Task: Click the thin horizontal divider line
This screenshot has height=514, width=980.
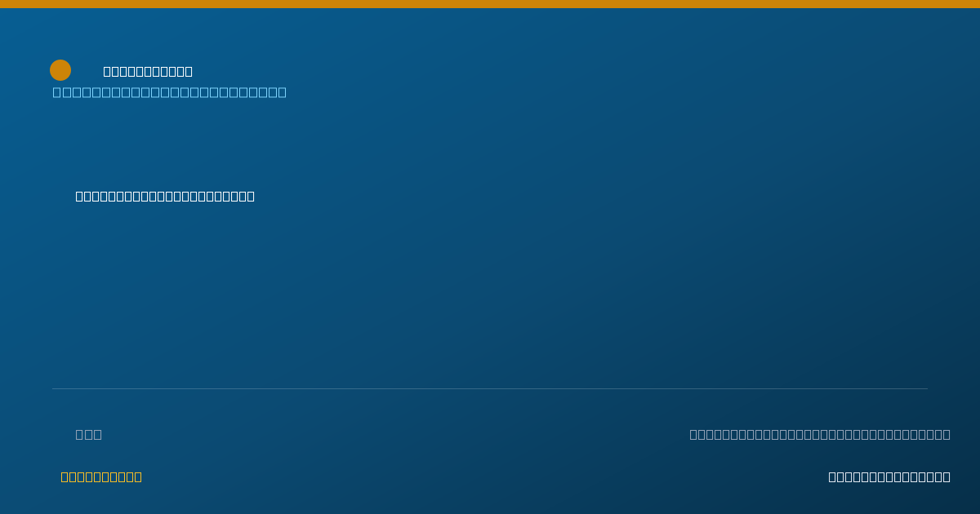Action: (490, 388)
